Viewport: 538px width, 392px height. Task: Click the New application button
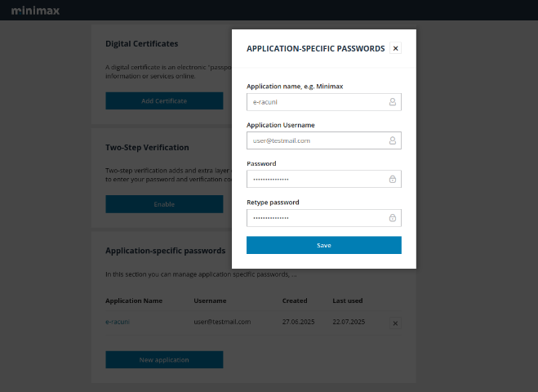click(x=164, y=359)
